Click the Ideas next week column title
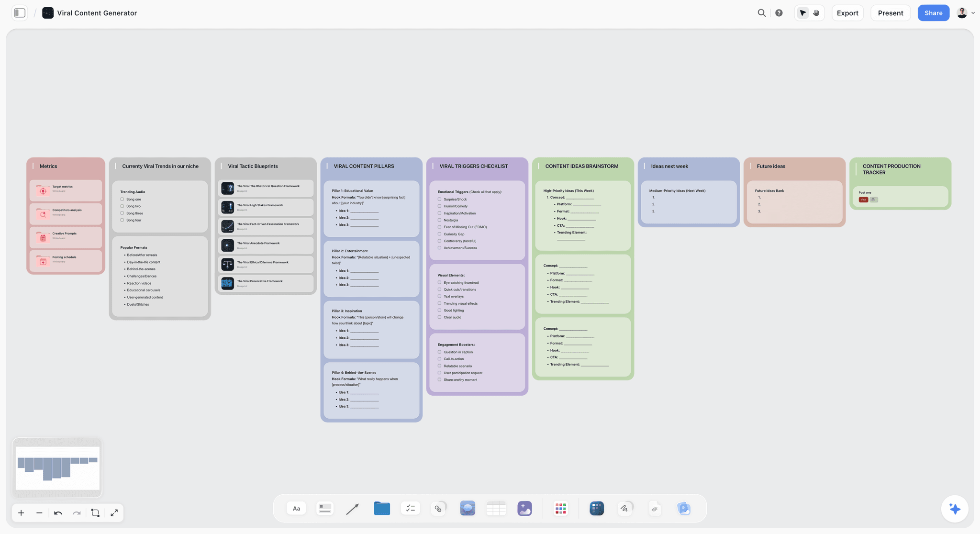 pyautogui.click(x=669, y=166)
